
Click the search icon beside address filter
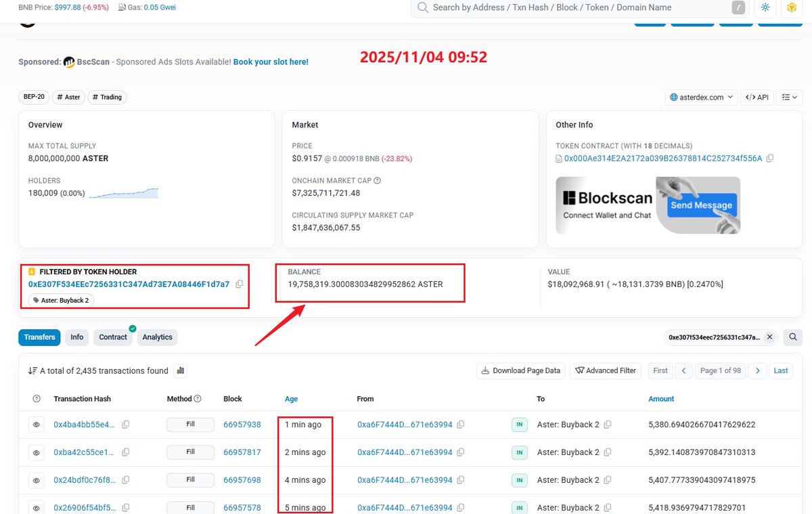coord(792,337)
